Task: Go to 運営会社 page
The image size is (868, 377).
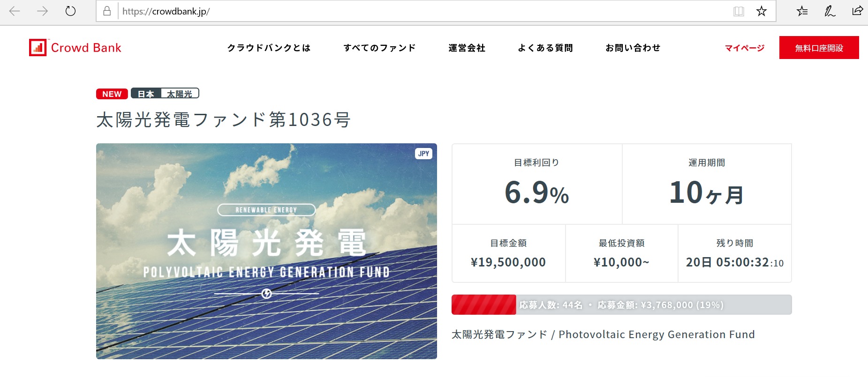Action: pos(467,48)
